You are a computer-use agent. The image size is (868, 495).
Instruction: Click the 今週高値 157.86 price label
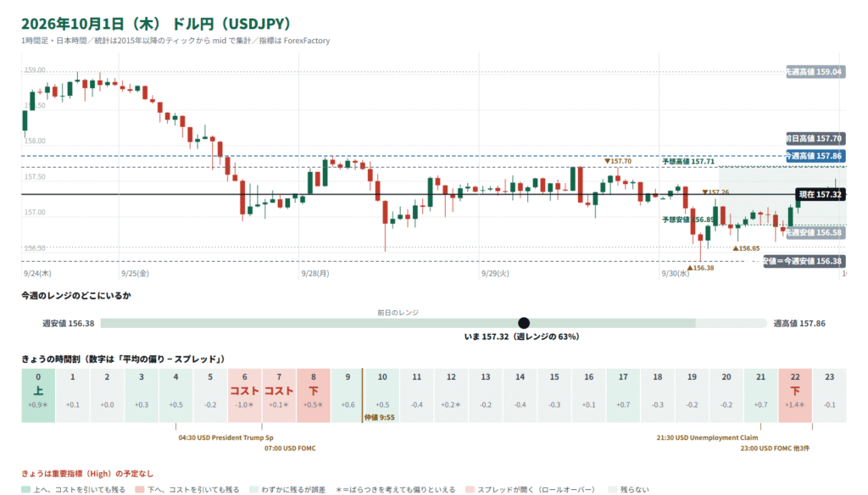(815, 156)
